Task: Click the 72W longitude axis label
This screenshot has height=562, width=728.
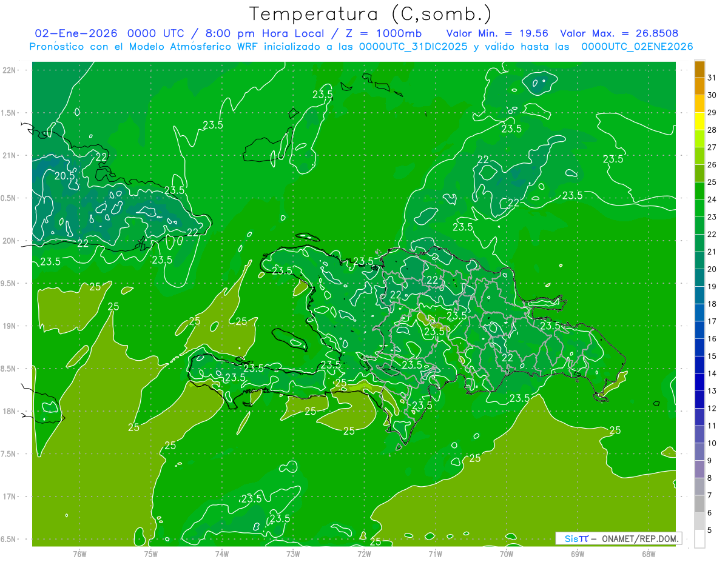Action: point(364,554)
